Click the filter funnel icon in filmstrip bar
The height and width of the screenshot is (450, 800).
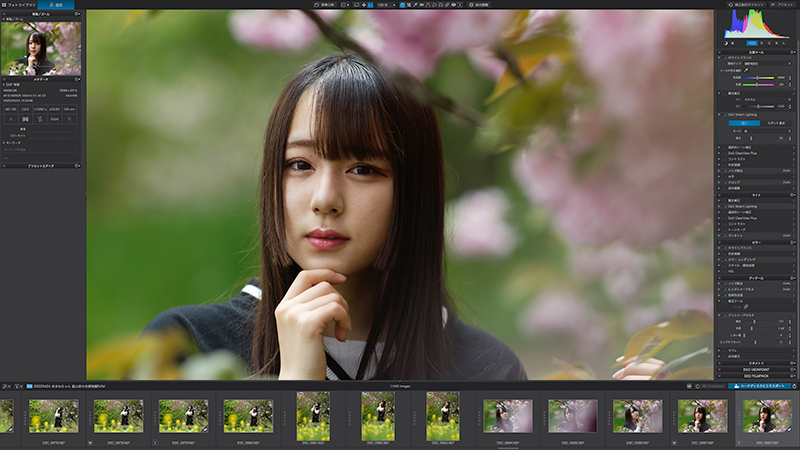pyautogui.click(x=17, y=386)
